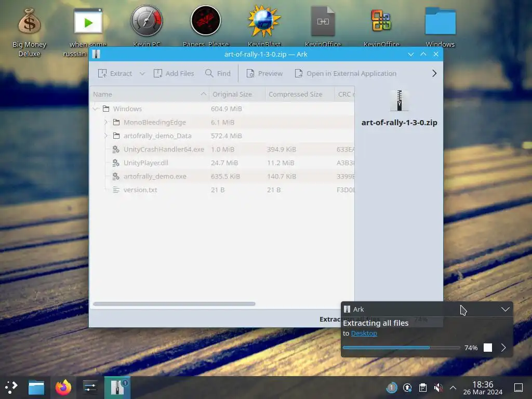The image size is (532, 399).
Task: Click the show desktop button
Action: click(x=518, y=388)
